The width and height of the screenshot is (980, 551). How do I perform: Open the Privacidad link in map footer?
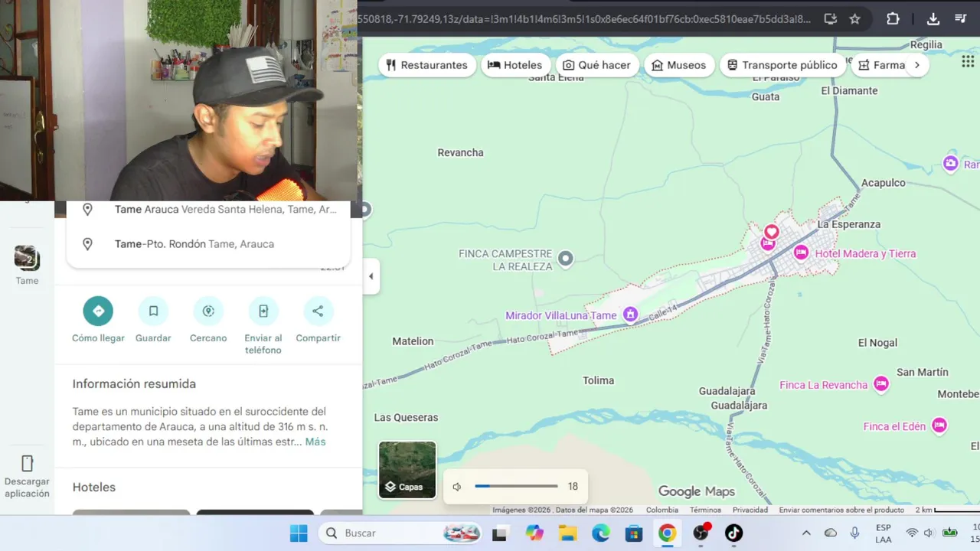tap(750, 510)
